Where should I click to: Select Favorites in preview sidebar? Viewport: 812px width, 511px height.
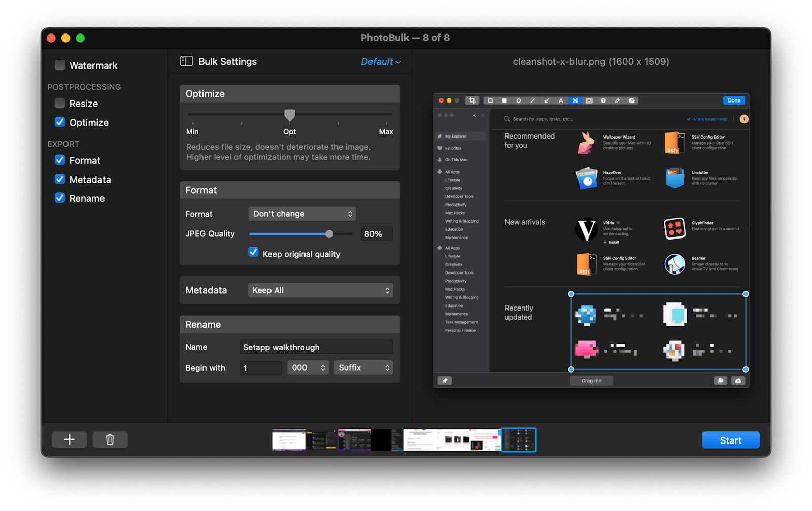click(453, 148)
